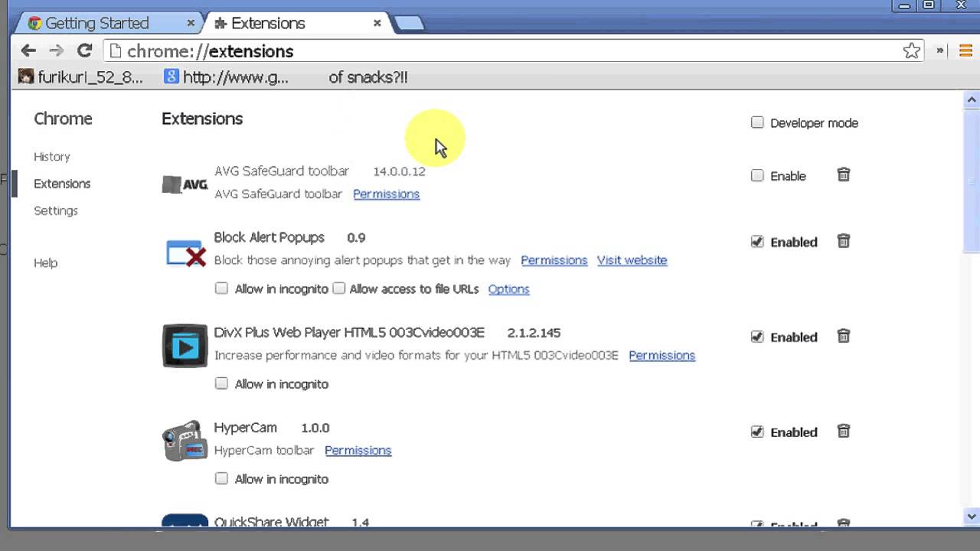
Task: Switch to the Getting Started tab
Action: pyautogui.click(x=107, y=23)
